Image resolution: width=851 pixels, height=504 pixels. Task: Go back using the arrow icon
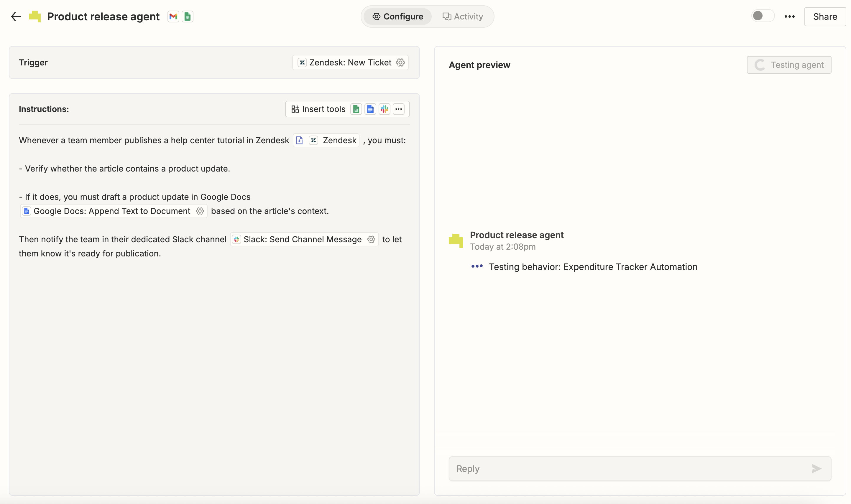16,16
